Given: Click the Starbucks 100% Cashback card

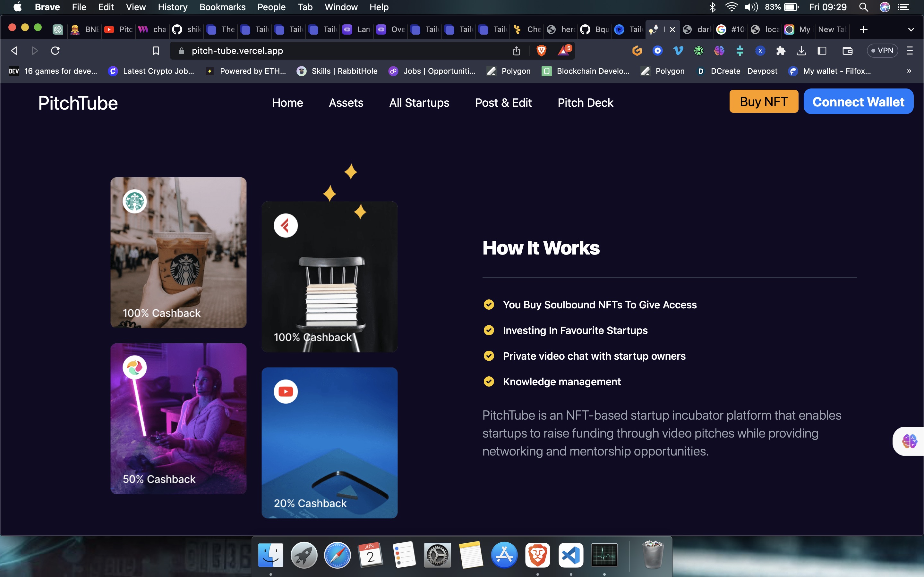Looking at the screenshot, I should [178, 252].
